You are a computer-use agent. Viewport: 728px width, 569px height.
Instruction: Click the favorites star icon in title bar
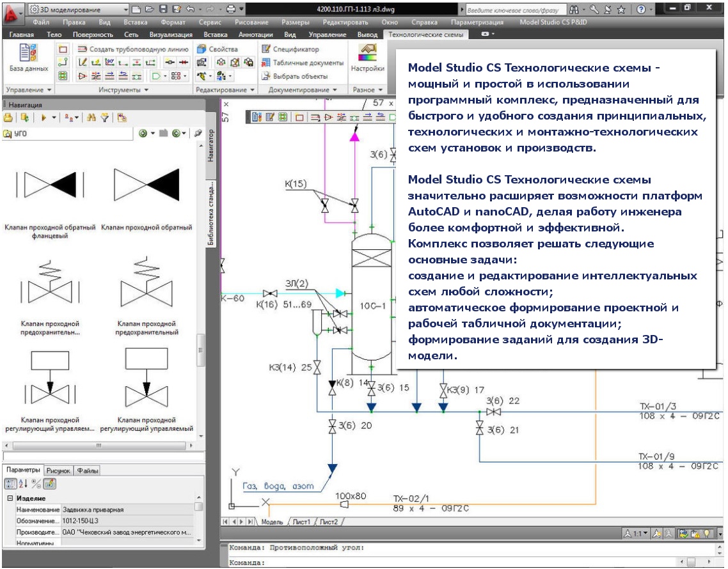(x=622, y=9)
